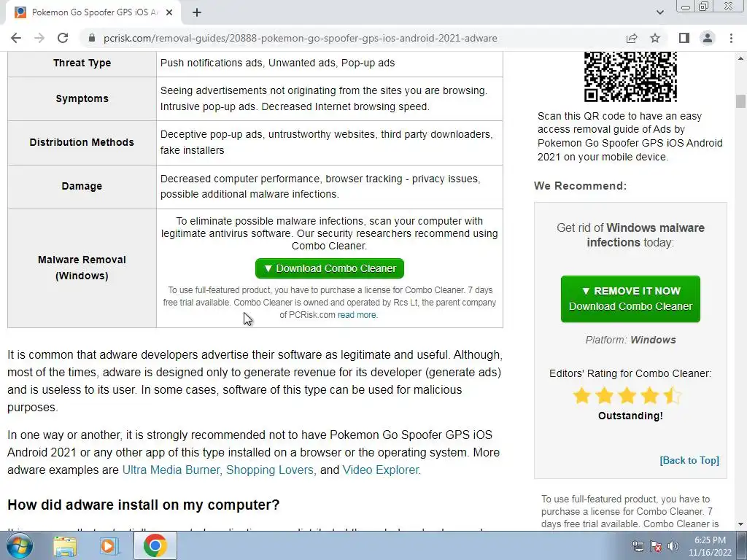Click the 'Damage' table cell
The image size is (747, 560).
(82, 186)
